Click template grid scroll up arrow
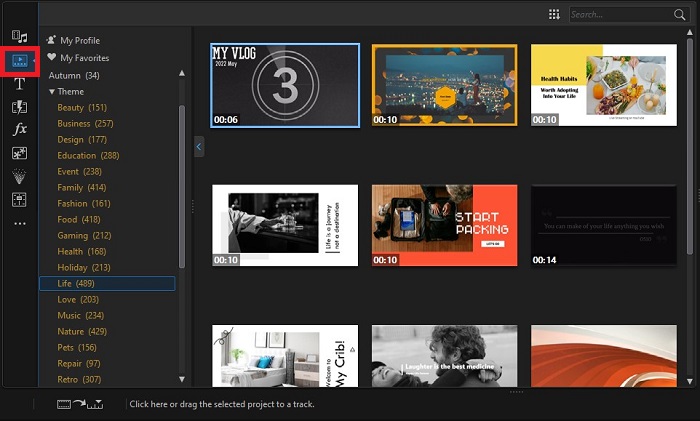The image size is (700, 421). click(690, 32)
